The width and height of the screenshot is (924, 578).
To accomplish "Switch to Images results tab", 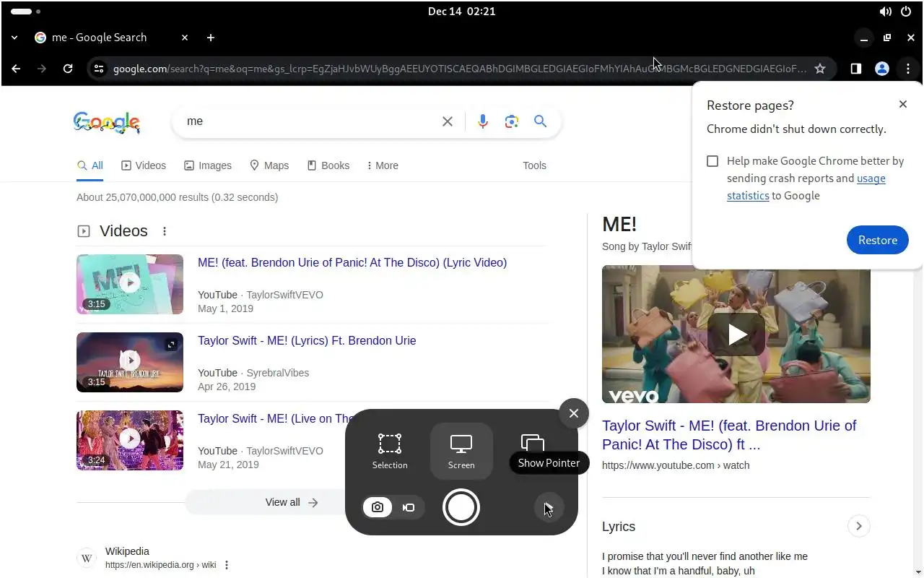I will point(208,165).
